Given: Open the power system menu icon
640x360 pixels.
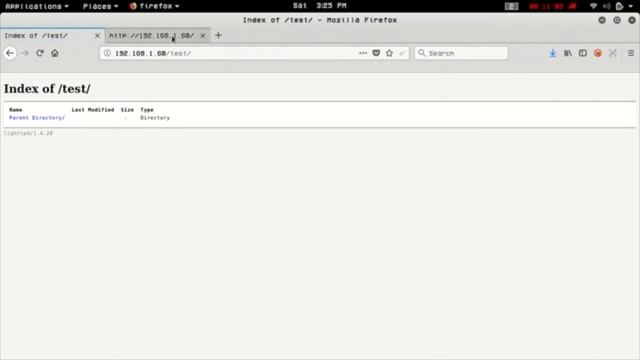Looking at the screenshot, I should pos(620,6).
